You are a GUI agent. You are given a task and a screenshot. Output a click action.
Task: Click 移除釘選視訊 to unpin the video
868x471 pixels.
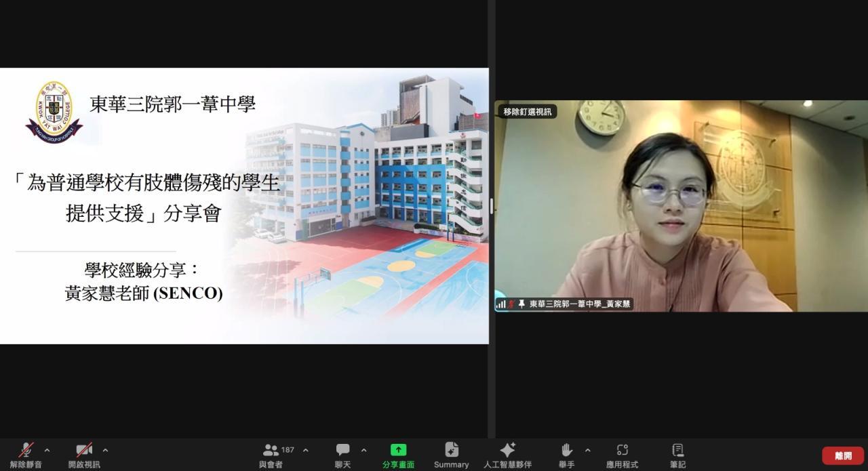coord(527,111)
